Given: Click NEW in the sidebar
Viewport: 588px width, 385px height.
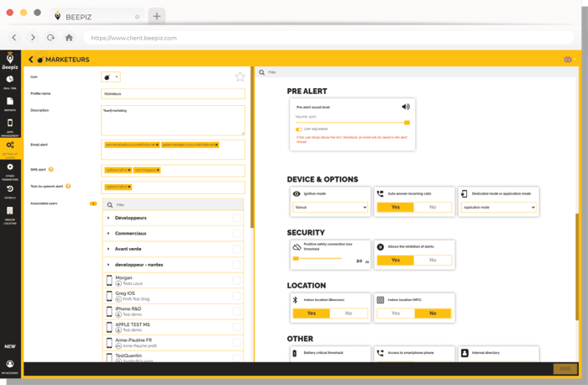Looking at the screenshot, I should [10, 346].
